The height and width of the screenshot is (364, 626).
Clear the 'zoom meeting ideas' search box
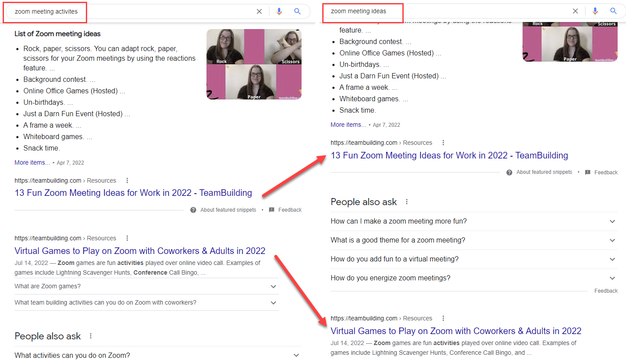[x=575, y=11]
